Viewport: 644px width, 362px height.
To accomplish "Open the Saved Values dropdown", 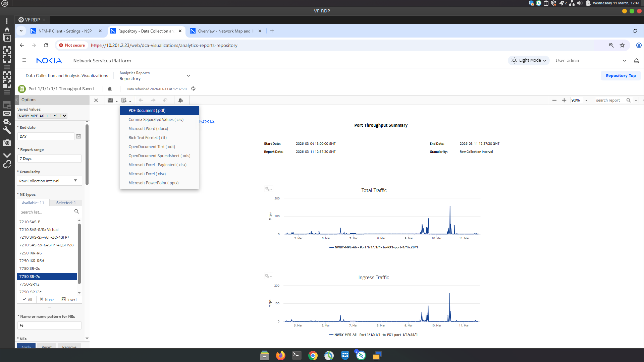I will [x=42, y=116].
